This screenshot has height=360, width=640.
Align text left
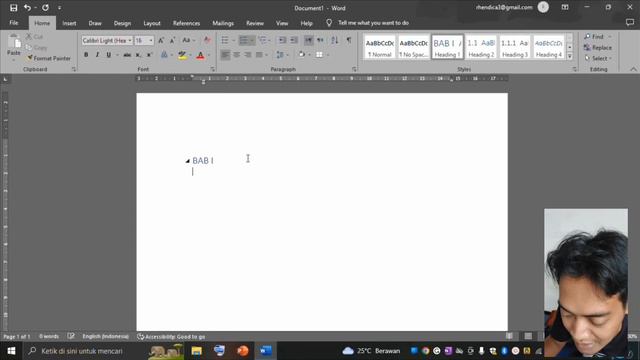(x=225, y=55)
